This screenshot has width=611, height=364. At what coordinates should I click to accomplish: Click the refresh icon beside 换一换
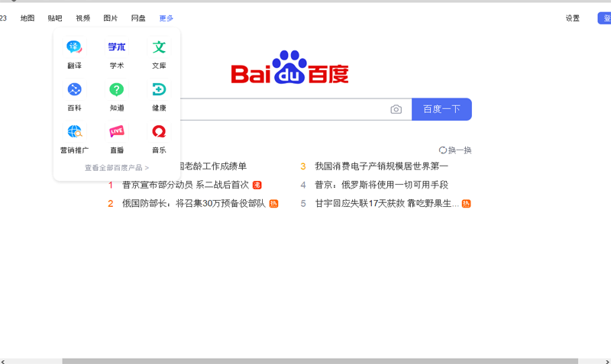(443, 150)
